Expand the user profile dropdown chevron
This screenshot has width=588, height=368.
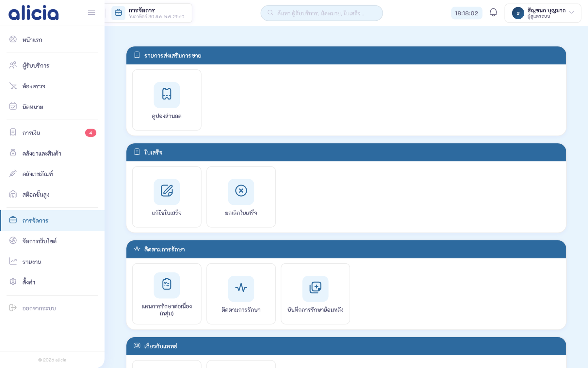pos(571,12)
